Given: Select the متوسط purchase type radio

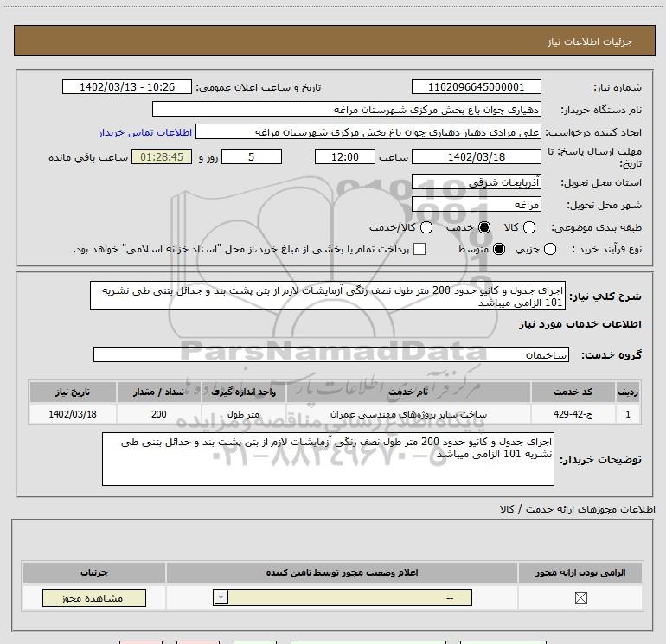Looking at the screenshot, I should click(499, 249).
